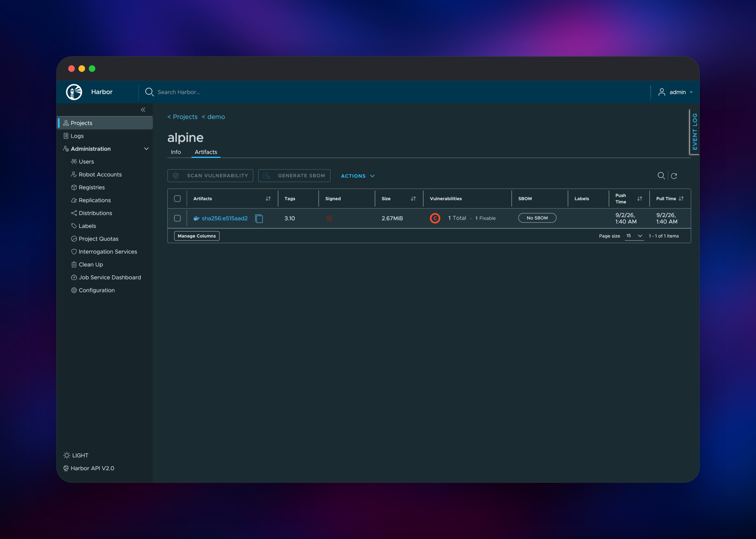This screenshot has width=756, height=539.
Task: Open the artifact table search filter
Action: [661, 175]
